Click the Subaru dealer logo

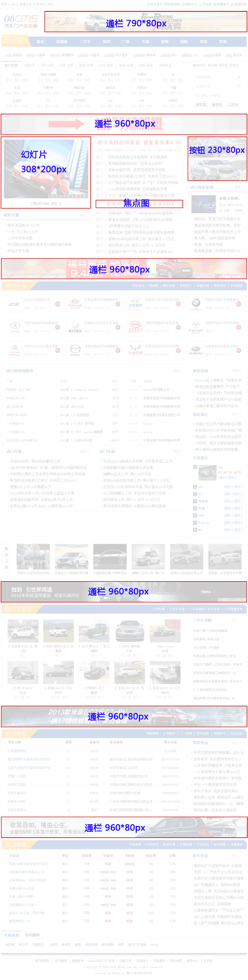click(196, 349)
